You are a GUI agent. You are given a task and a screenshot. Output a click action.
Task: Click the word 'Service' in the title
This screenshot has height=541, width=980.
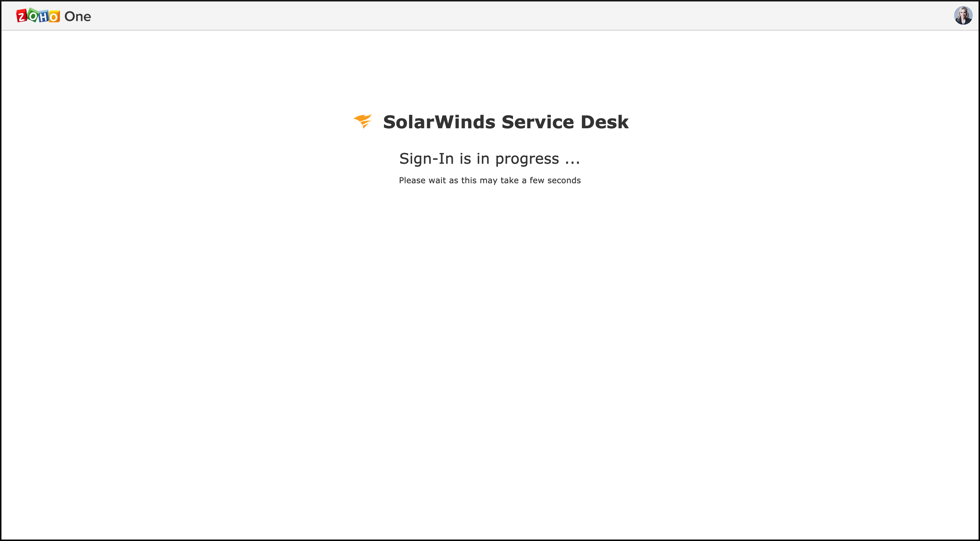pos(538,122)
